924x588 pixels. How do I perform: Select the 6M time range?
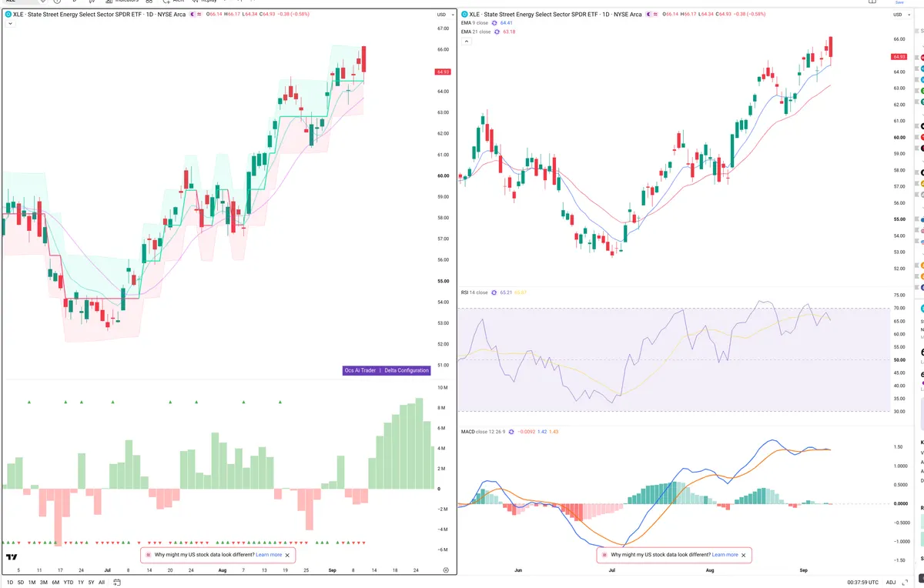55,583
